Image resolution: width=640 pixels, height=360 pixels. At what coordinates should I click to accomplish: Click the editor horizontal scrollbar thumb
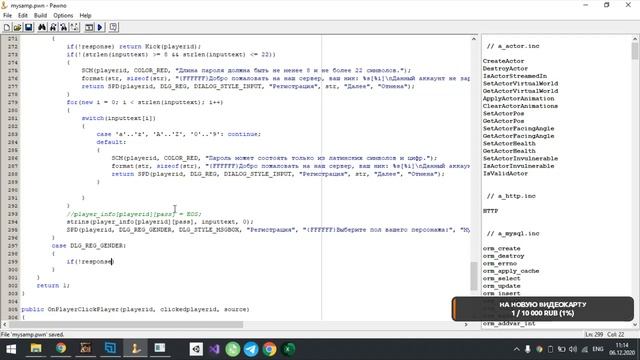coord(126,324)
